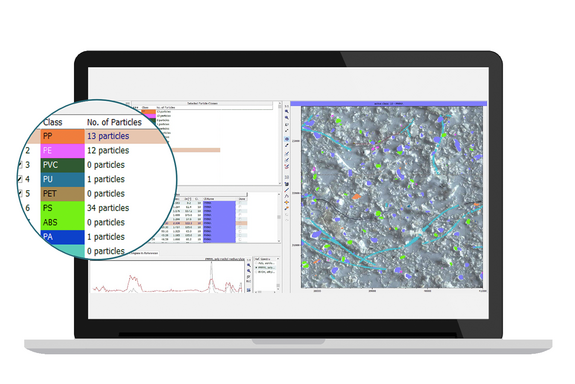Select the zoom in magnifier in image toolbar
575x384 pixels.
[287, 111]
